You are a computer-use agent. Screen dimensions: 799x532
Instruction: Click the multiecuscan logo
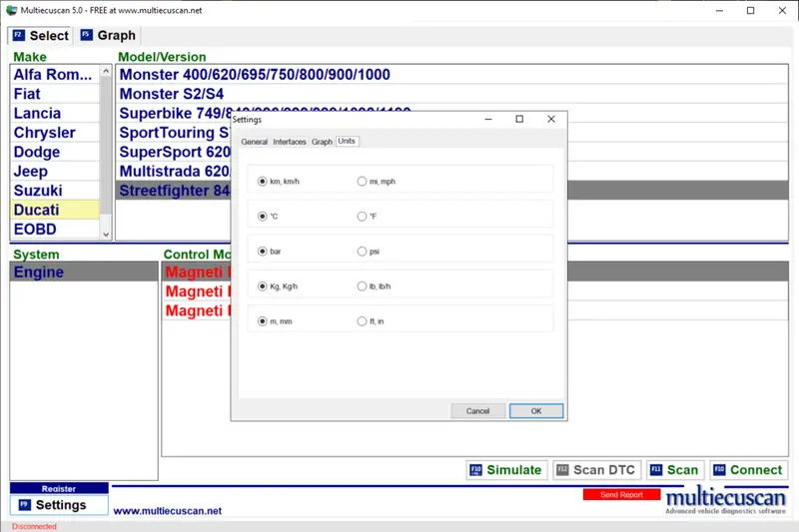click(x=726, y=500)
